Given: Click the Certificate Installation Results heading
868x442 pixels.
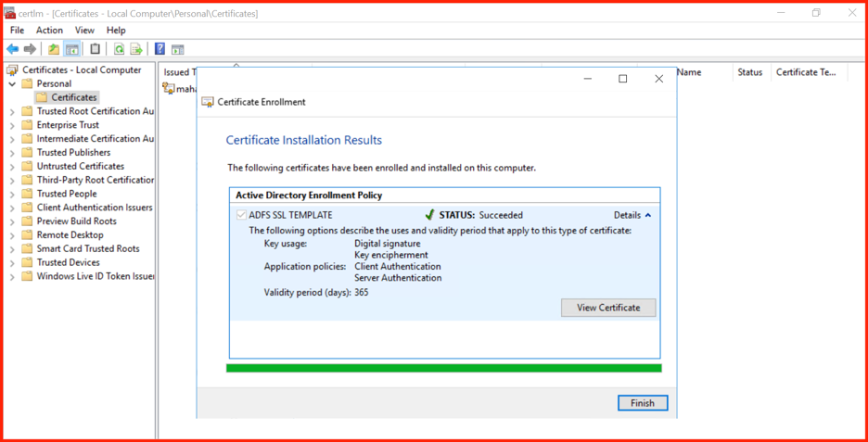Looking at the screenshot, I should 304,141.
